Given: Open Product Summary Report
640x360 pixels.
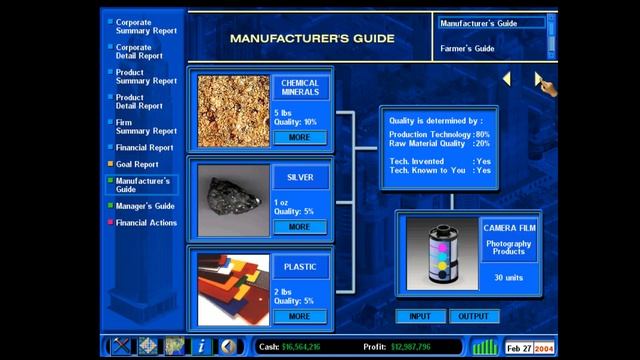Looking at the screenshot, I should (x=146, y=76).
